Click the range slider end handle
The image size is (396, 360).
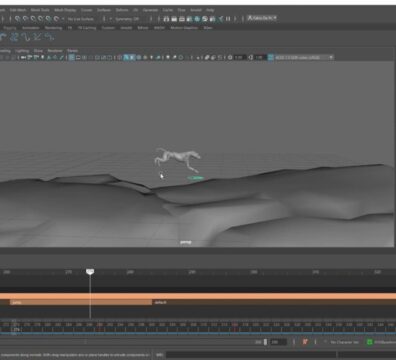point(265,342)
